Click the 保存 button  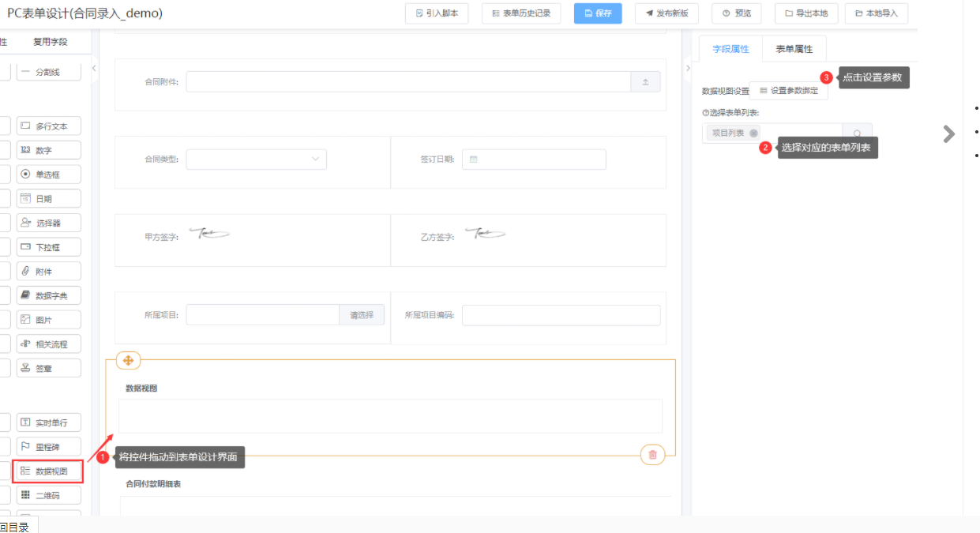[598, 13]
